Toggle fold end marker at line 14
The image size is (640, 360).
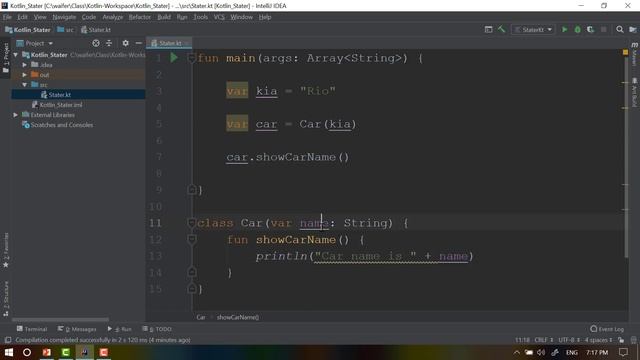click(191, 272)
